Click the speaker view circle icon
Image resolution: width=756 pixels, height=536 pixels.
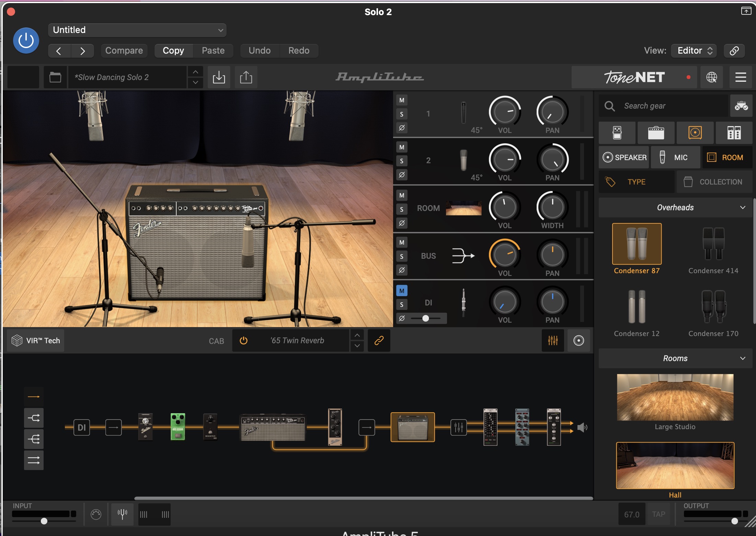[579, 340]
